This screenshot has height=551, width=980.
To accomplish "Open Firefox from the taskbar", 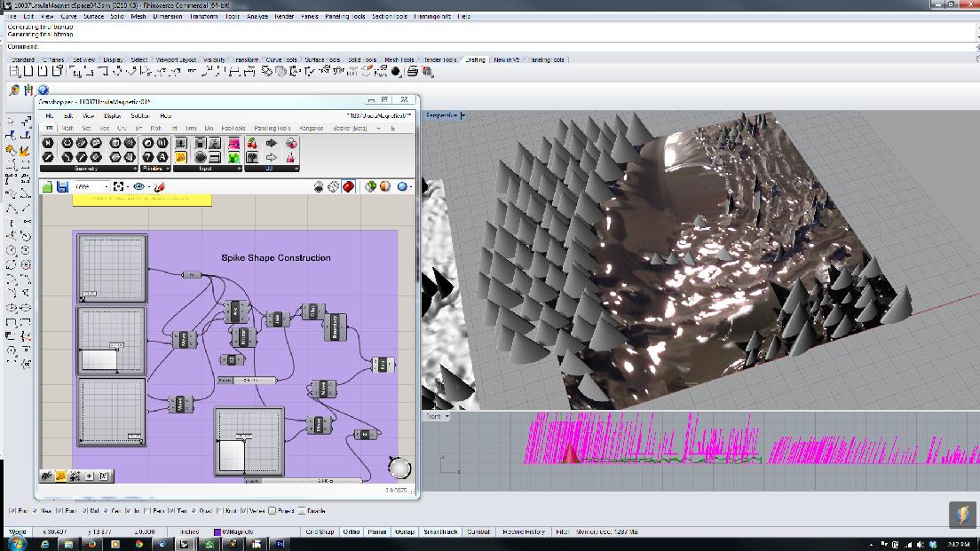I will click(x=92, y=544).
